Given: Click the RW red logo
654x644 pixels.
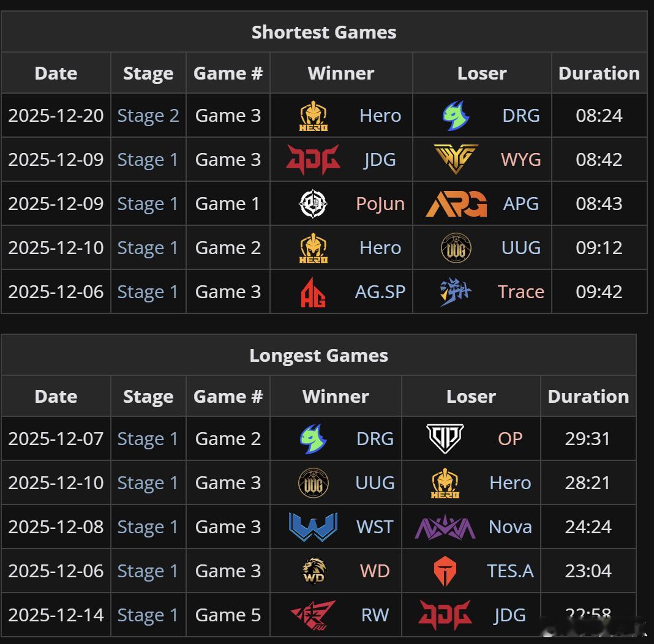Looking at the screenshot, I should coord(313,615).
